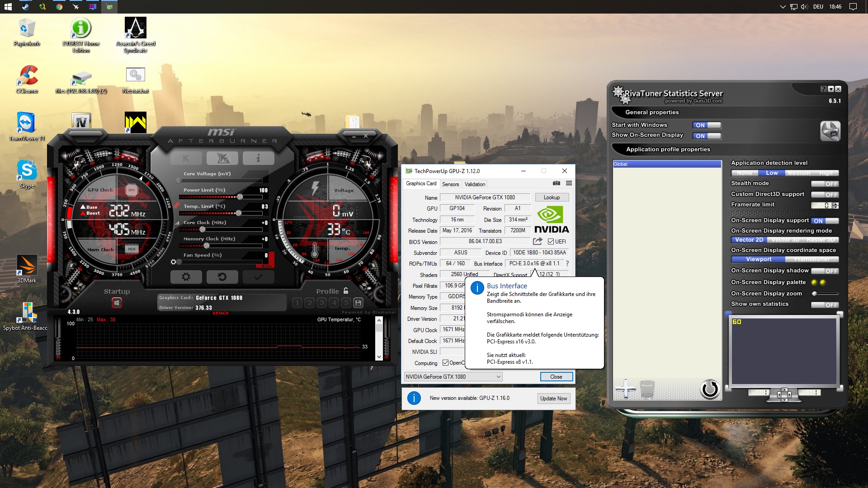
Task: Save profile using the floppy disk icon
Action: [358, 303]
